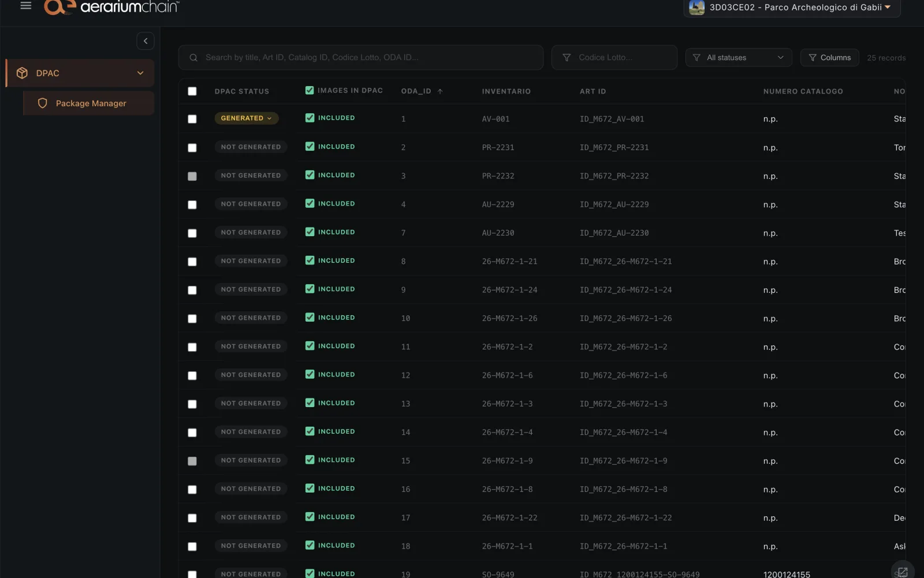This screenshot has width=924, height=578.
Task: Select the row checkbox for AU-2229
Action: tap(192, 204)
